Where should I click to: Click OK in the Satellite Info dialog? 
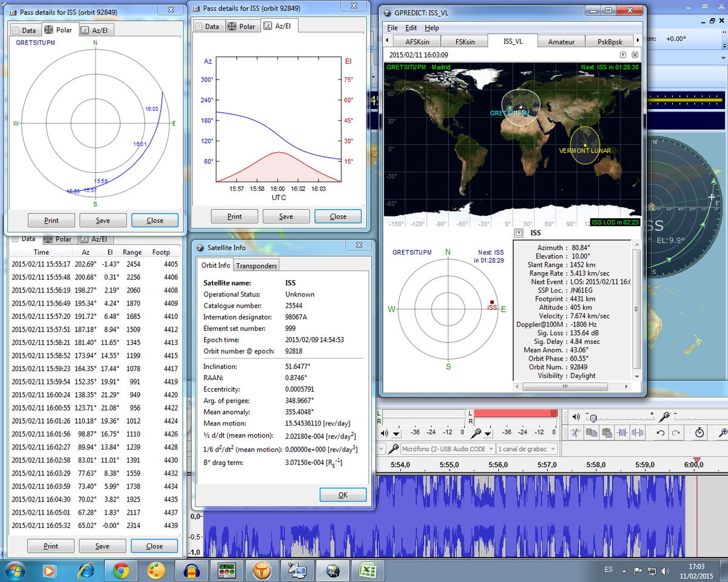[343, 495]
